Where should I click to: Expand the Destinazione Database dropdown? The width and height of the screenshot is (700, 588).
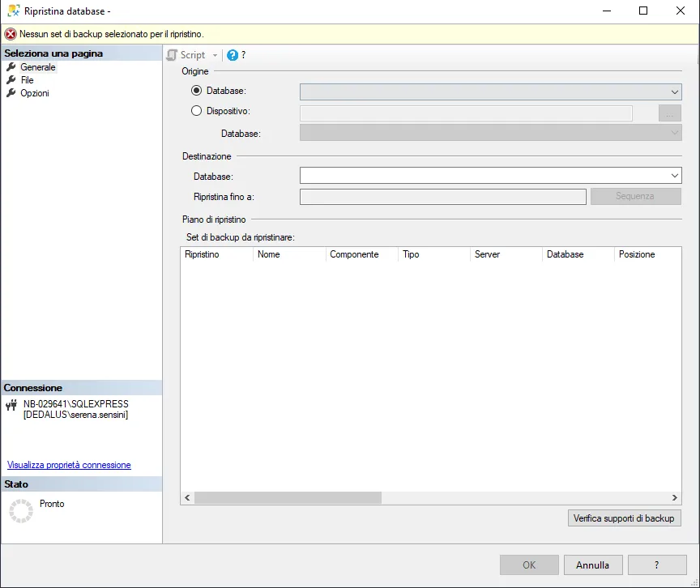pyautogui.click(x=674, y=175)
